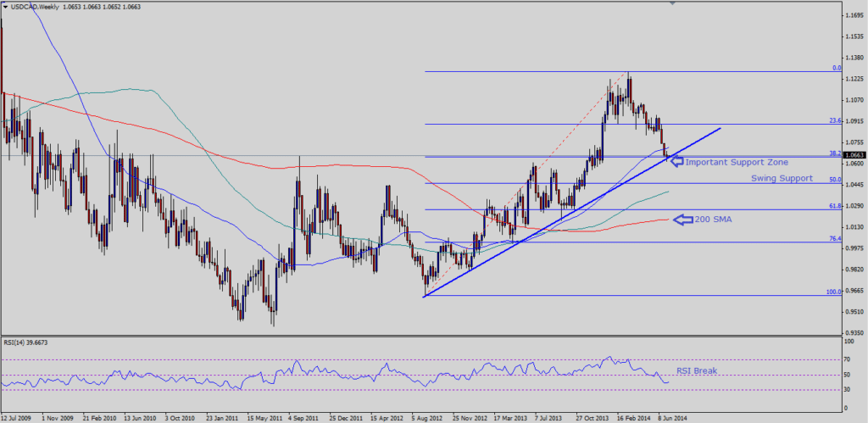
Task: Select the 'Swing Support' text annotation
Action: (x=782, y=179)
